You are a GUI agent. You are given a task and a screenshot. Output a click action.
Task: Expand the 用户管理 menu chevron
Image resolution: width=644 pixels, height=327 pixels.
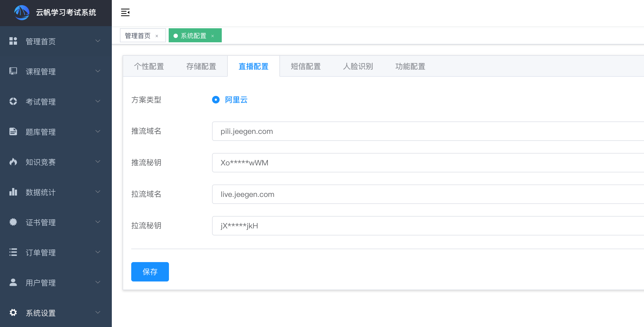[98, 282]
